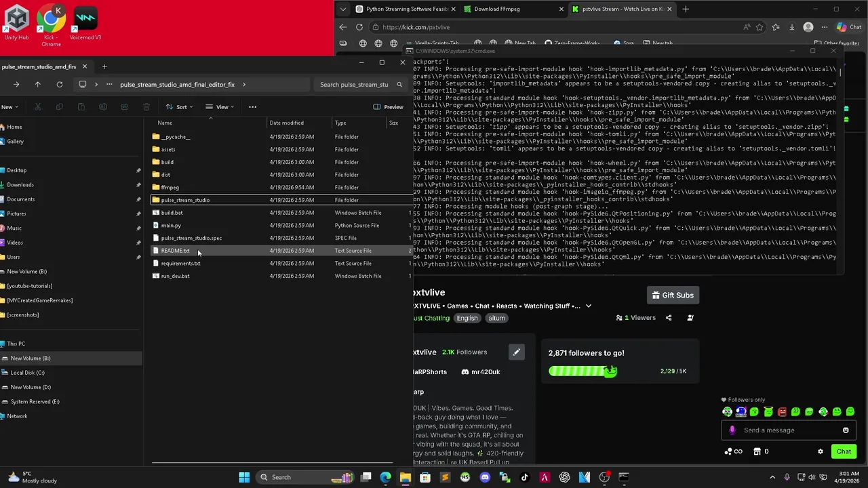Add a new File Explorer tab
Viewport: 868px width, 488px height.
tap(104, 66)
